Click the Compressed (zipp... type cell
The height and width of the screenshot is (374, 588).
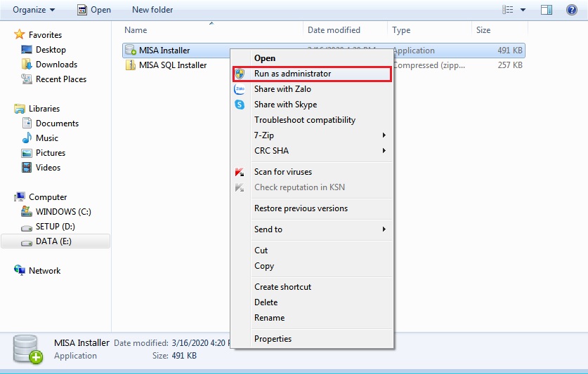point(429,65)
